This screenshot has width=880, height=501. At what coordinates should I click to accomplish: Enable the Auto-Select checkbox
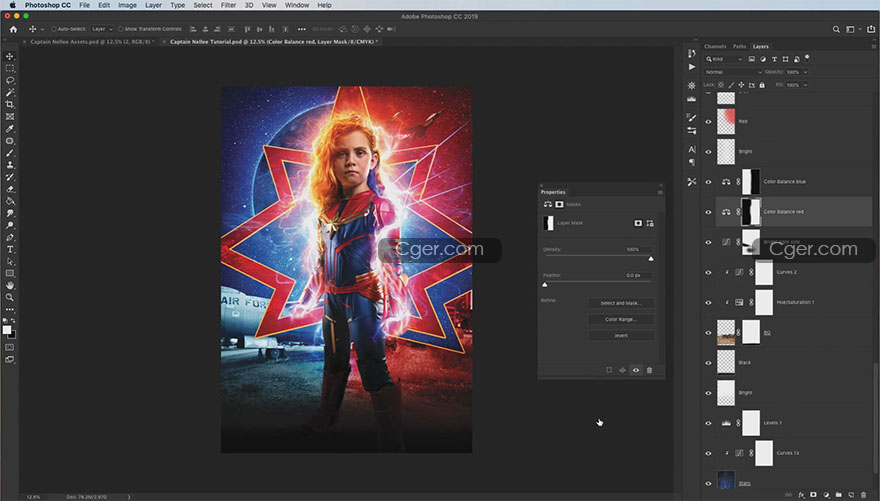point(54,29)
